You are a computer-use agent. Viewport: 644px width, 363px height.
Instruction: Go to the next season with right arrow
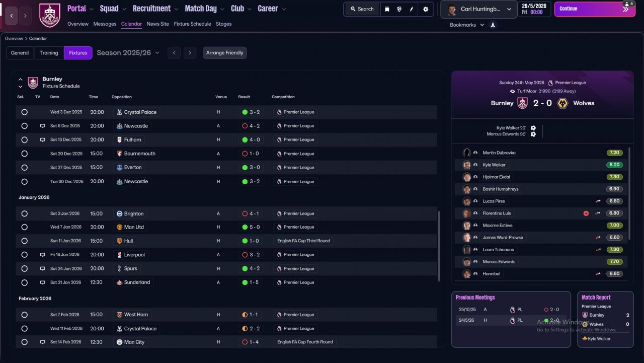coord(190,53)
